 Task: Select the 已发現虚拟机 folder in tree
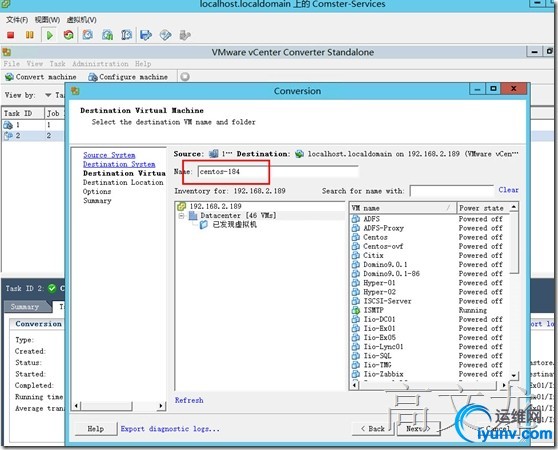[x=235, y=225]
